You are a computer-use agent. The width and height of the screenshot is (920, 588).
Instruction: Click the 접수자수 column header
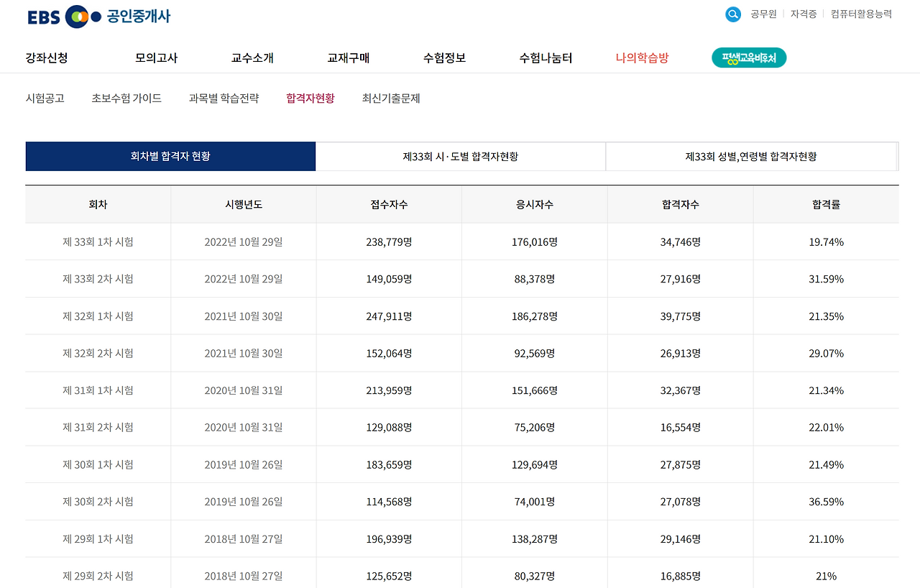[x=389, y=205]
